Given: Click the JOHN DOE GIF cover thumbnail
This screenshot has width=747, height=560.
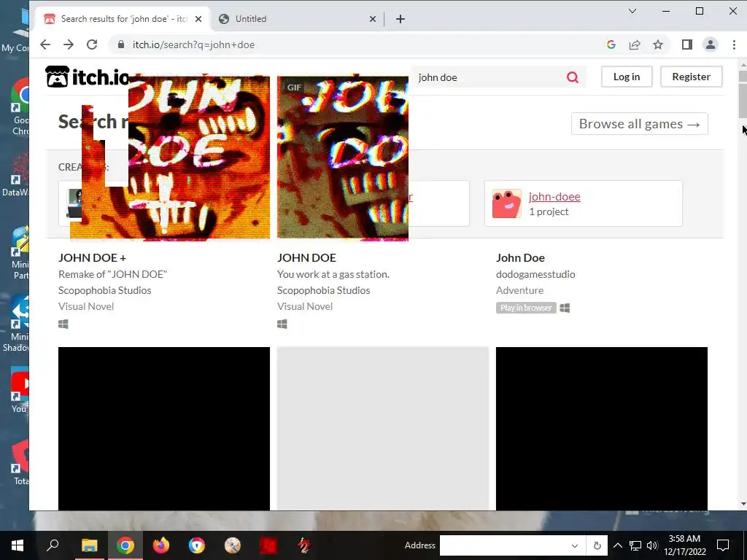Looking at the screenshot, I should point(343,157).
